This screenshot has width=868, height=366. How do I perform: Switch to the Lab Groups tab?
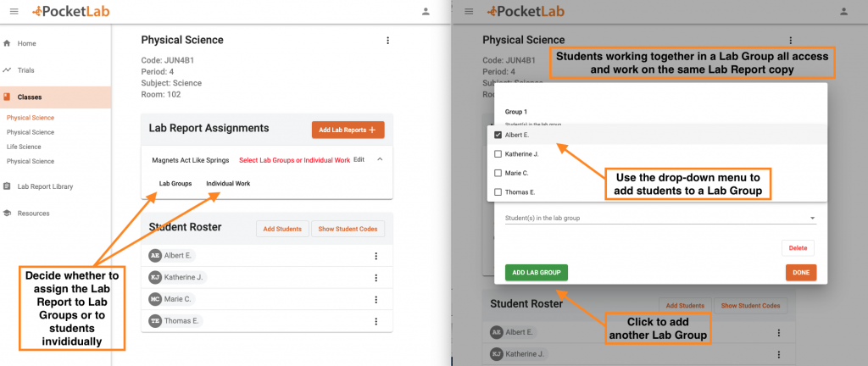coord(175,183)
